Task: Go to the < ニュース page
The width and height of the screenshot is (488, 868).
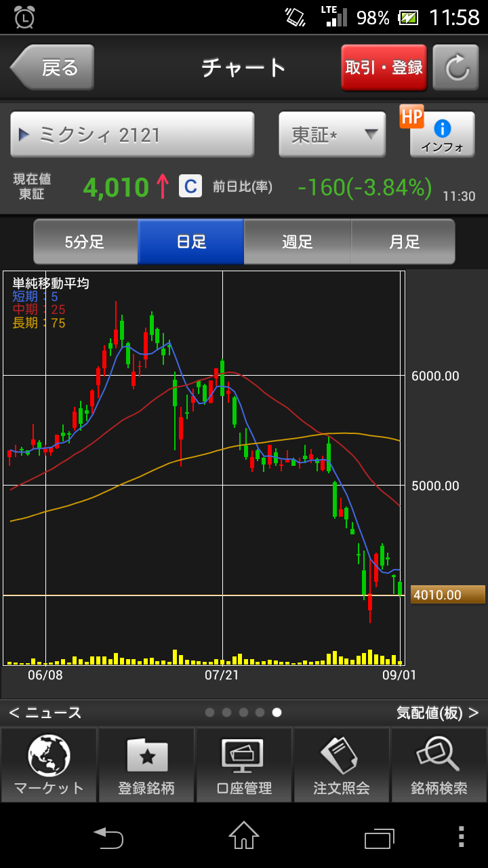Action: tap(45, 713)
